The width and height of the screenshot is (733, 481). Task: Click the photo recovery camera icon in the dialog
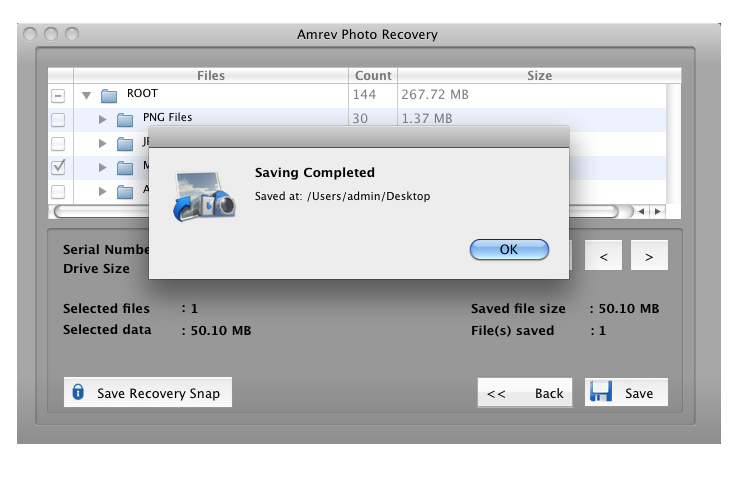point(204,196)
